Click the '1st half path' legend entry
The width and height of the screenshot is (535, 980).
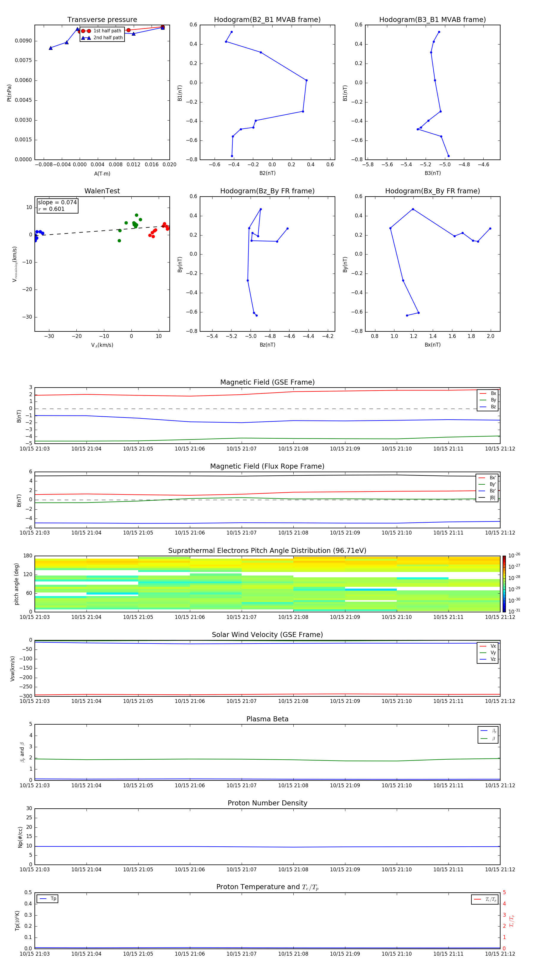coord(102,31)
